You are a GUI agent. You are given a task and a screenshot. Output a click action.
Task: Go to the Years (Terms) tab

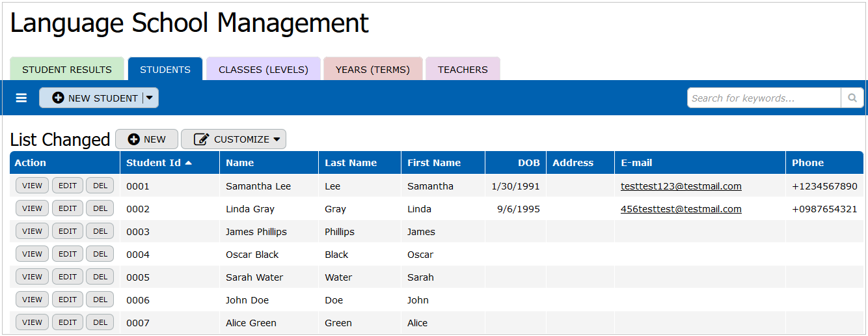373,70
